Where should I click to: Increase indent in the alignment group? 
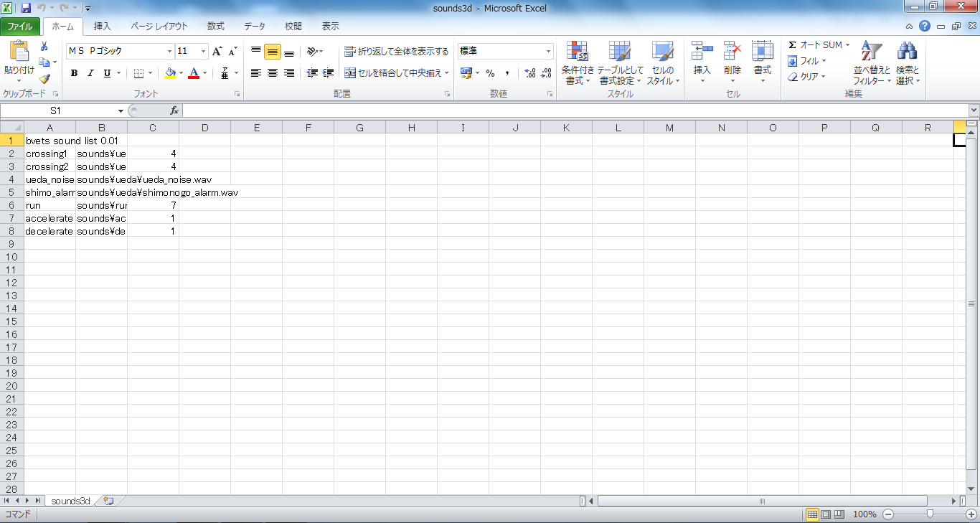click(x=328, y=73)
